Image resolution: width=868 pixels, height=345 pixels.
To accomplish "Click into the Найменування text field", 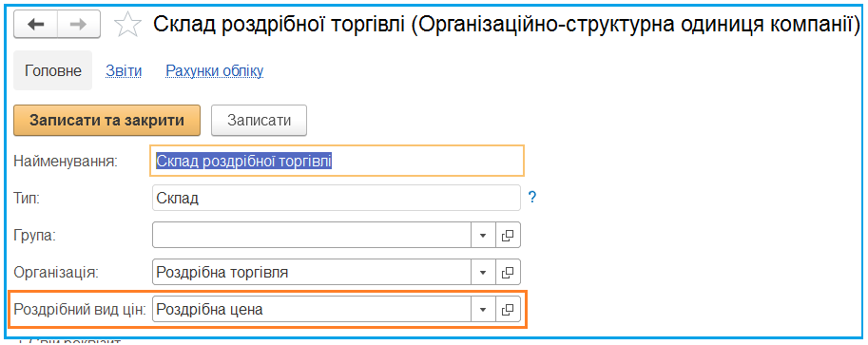I will [x=337, y=161].
